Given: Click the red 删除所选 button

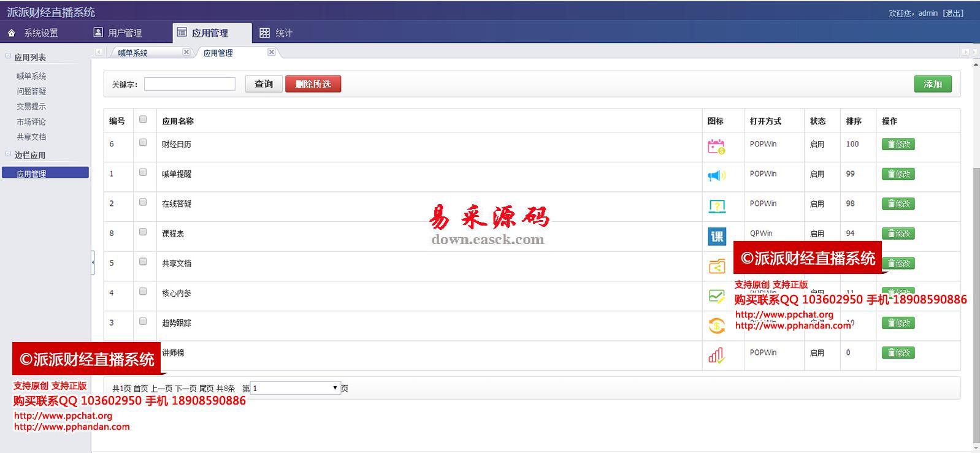Looking at the screenshot, I should pos(313,84).
